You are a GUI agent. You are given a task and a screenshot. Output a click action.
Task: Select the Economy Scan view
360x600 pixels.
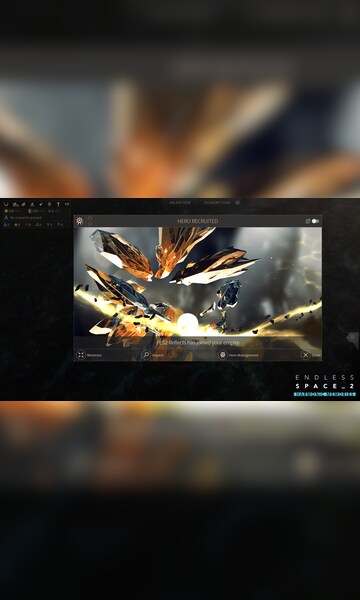(217, 202)
